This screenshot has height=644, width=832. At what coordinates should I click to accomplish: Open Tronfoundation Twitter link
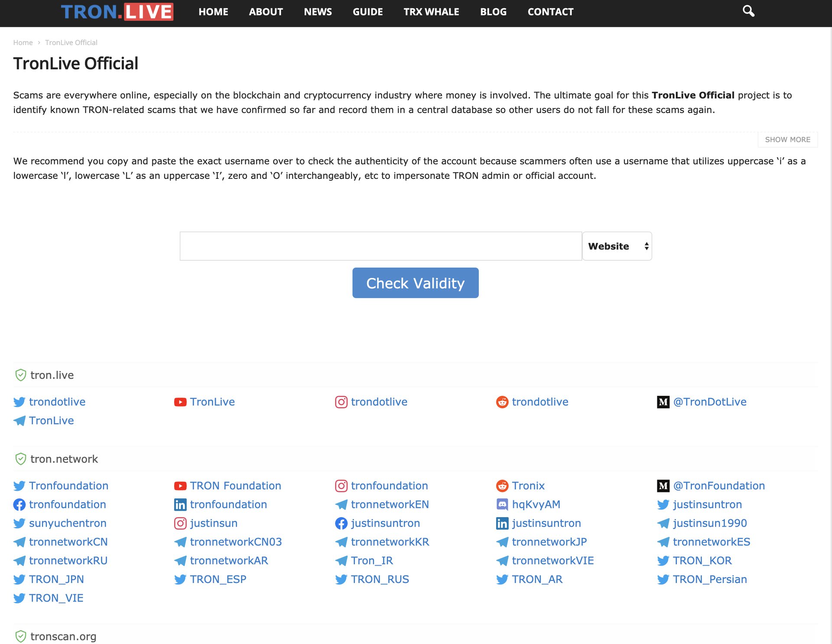coord(68,486)
